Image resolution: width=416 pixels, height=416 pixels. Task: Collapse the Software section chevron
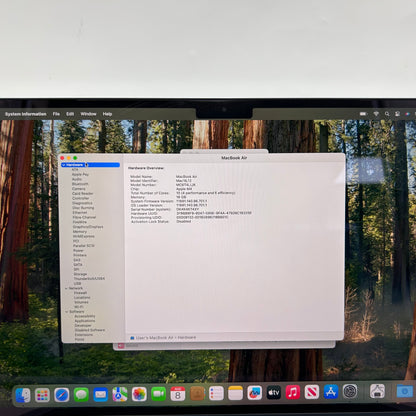pyautogui.click(x=67, y=311)
